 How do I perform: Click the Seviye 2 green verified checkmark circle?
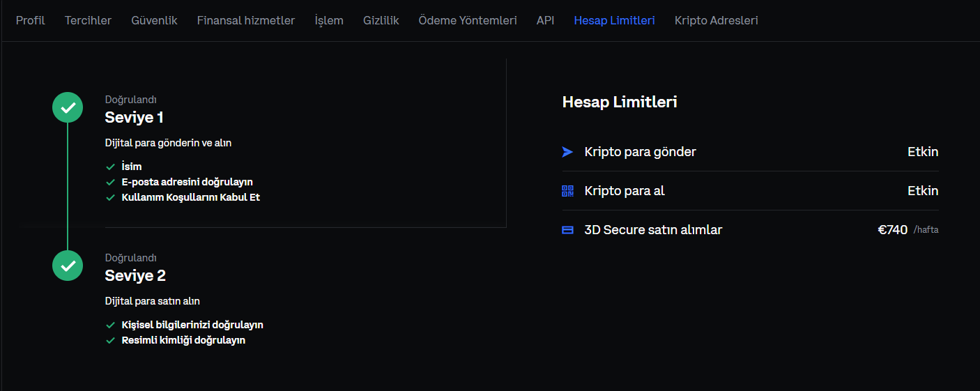coord(68,266)
